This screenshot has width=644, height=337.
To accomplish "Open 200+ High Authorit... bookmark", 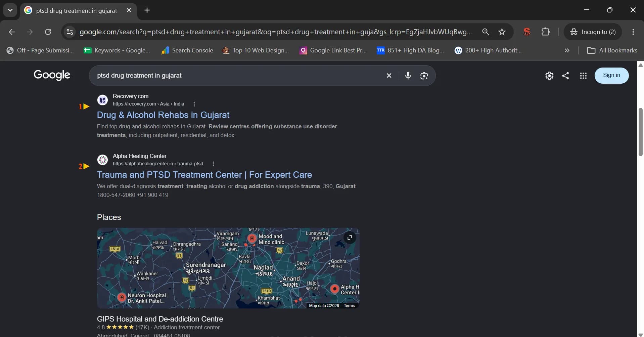I will [488, 50].
